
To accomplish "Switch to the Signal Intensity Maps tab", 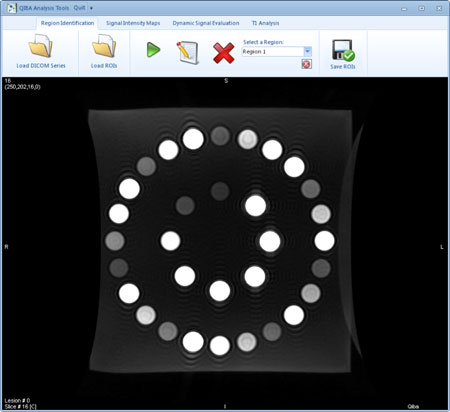I will (133, 23).
